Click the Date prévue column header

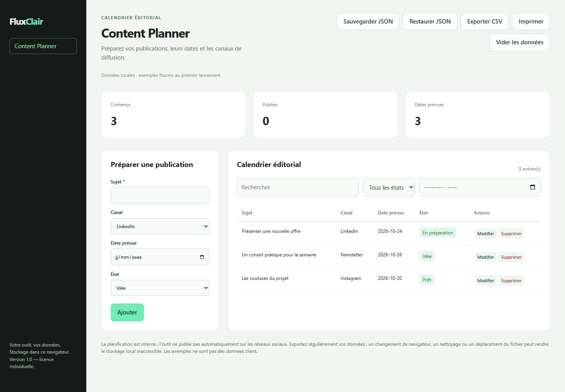tap(391, 213)
